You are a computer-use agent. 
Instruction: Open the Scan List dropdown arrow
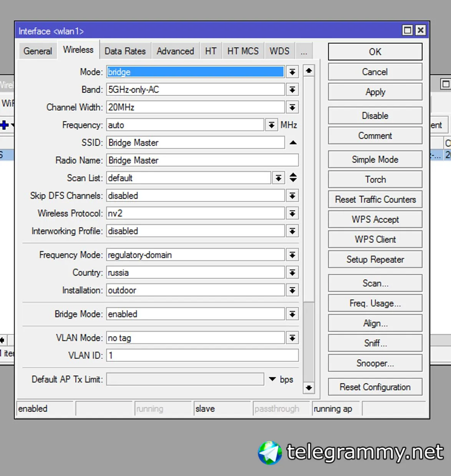pos(279,178)
